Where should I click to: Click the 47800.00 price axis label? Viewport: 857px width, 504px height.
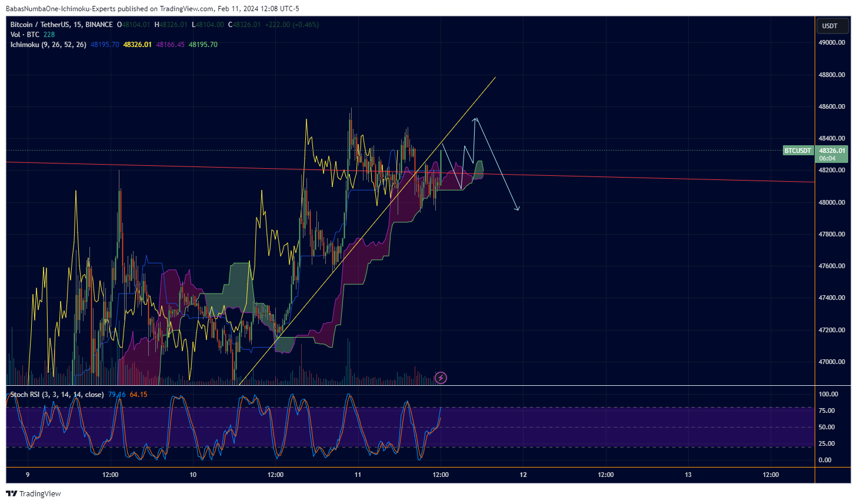pos(832,234)
